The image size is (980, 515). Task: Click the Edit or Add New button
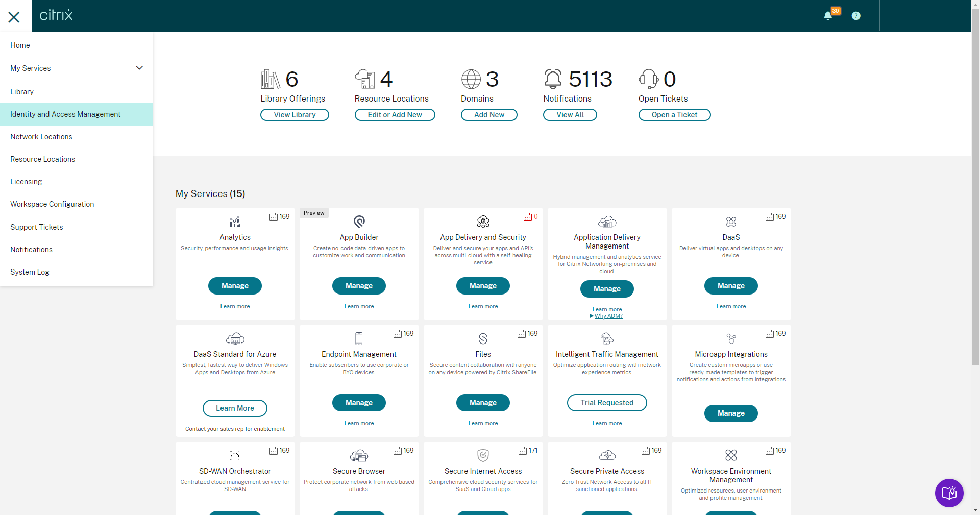click(395, 115)
